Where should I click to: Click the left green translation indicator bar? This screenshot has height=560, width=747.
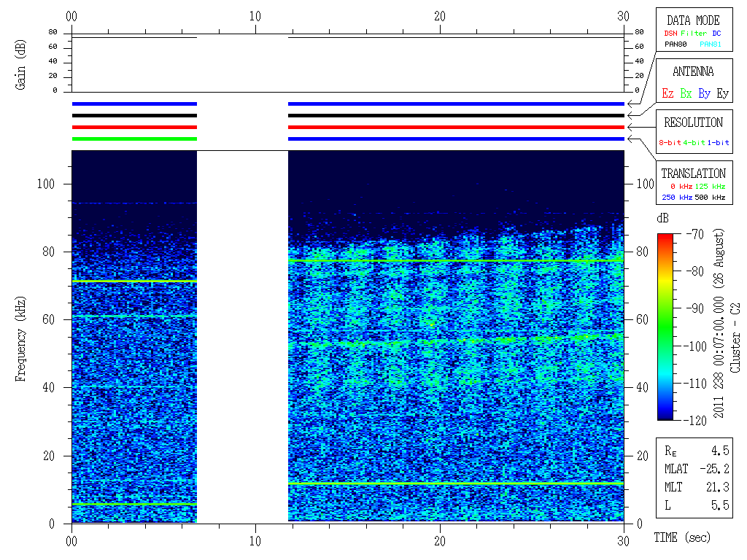click(x=134, y=139)
